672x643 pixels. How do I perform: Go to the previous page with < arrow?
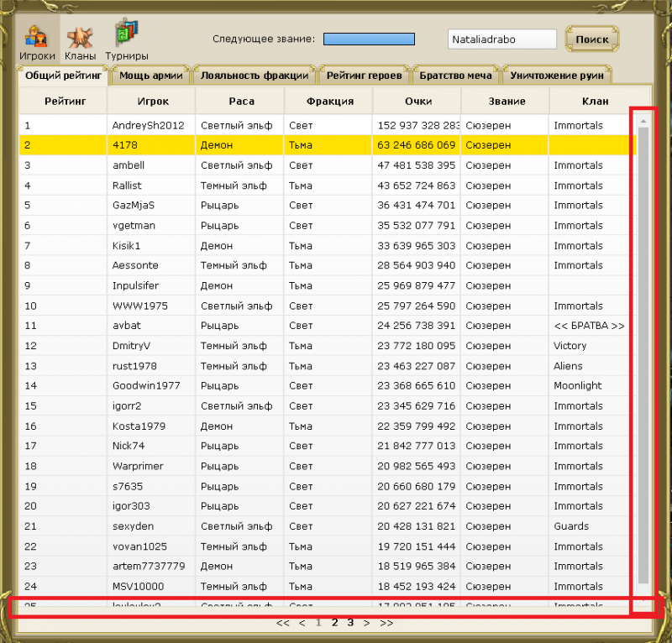tap(302, 623)
